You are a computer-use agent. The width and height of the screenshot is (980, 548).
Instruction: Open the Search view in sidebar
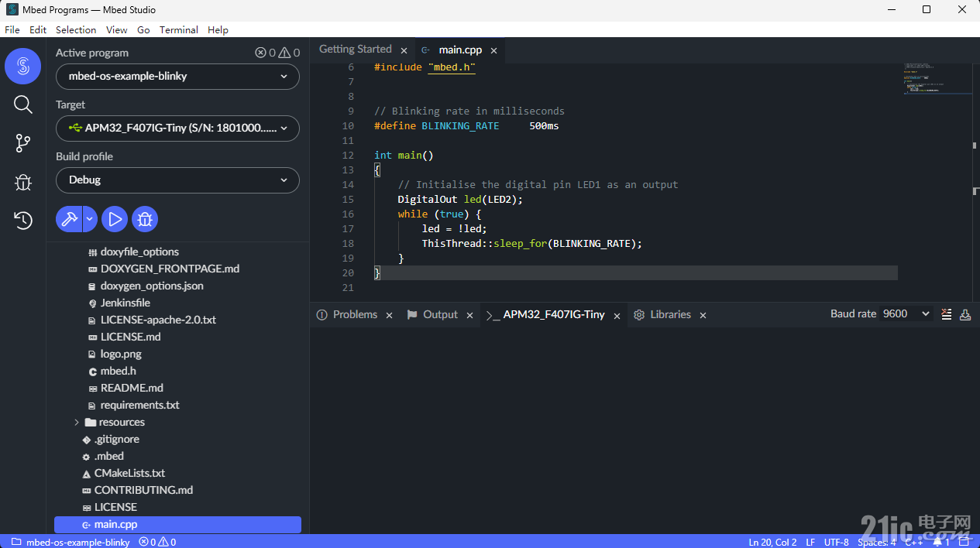tap(23, 104)
